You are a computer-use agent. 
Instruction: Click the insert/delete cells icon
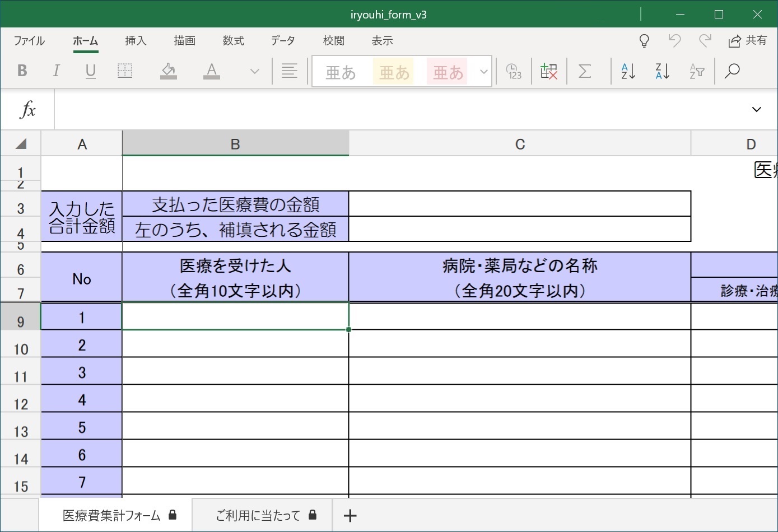[548, 71]
